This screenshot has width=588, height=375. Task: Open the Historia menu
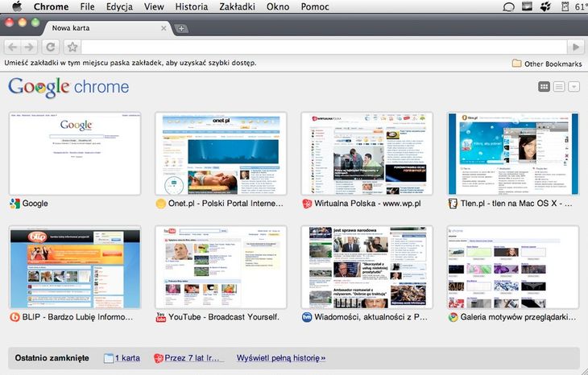click(x=191, y=6)
